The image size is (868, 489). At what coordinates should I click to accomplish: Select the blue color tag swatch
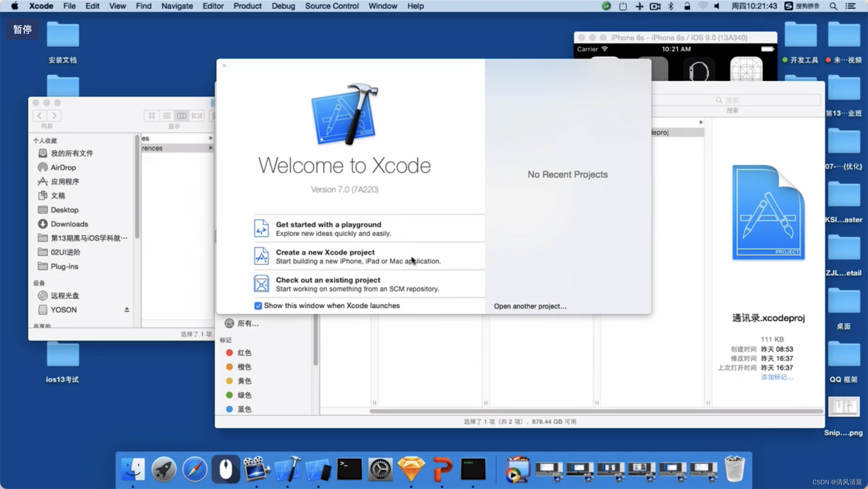[231, 409]
